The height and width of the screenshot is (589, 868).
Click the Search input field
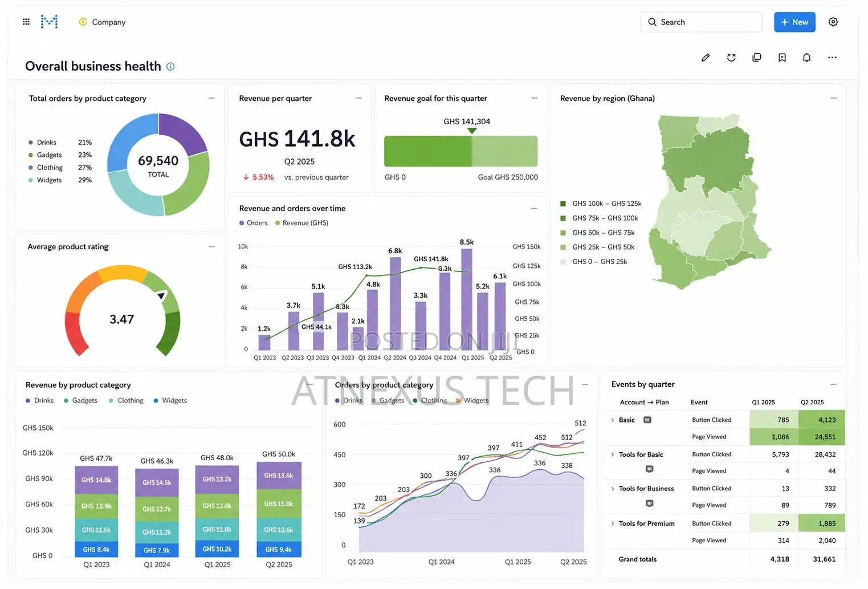(x=701, y=22)
